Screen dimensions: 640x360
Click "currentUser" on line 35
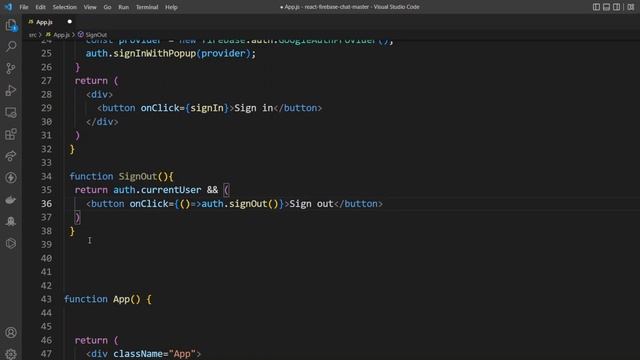pyautogui.click(x=171, y=190)
